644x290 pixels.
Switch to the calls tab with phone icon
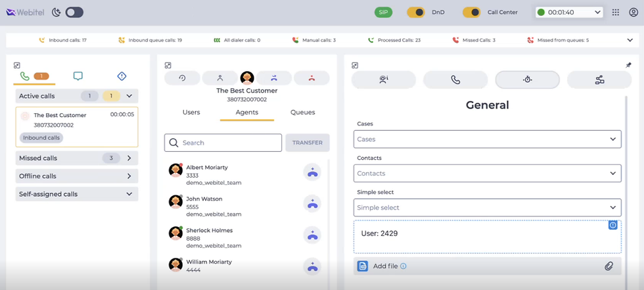34,77
